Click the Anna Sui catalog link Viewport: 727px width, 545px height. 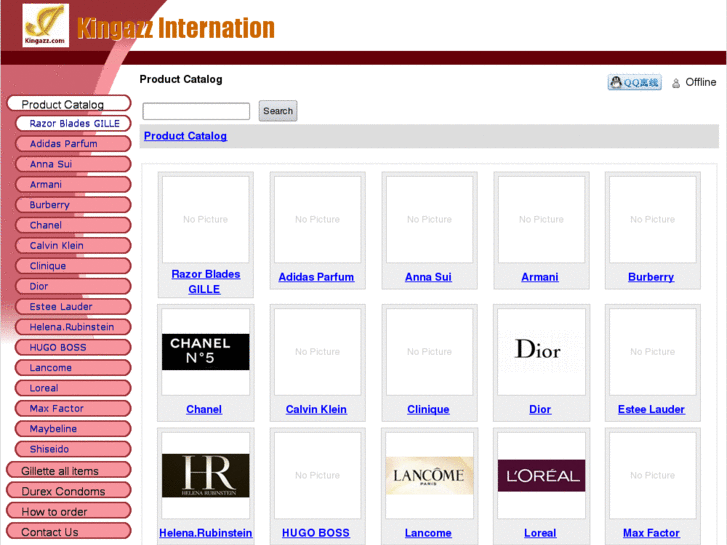[x=428, y=277]
